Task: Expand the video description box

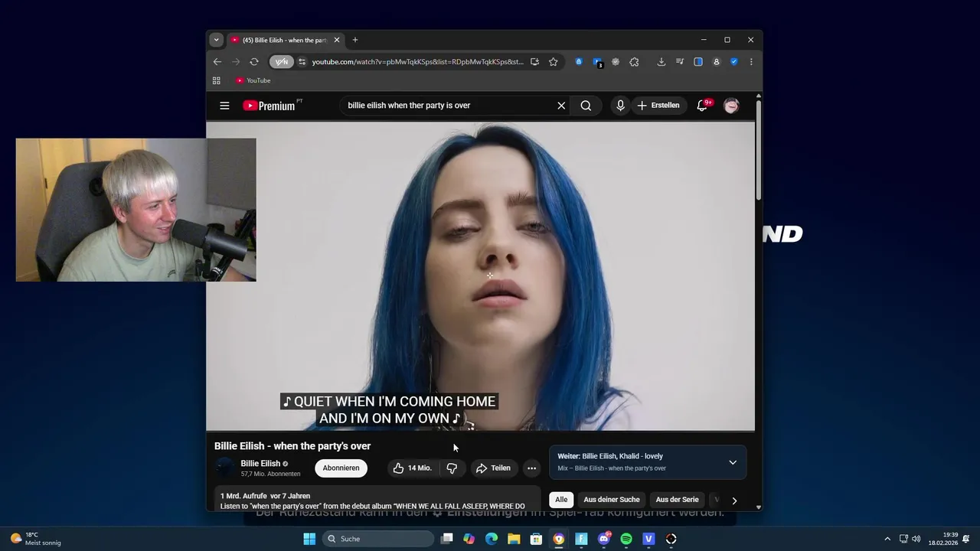Action: 377,498
